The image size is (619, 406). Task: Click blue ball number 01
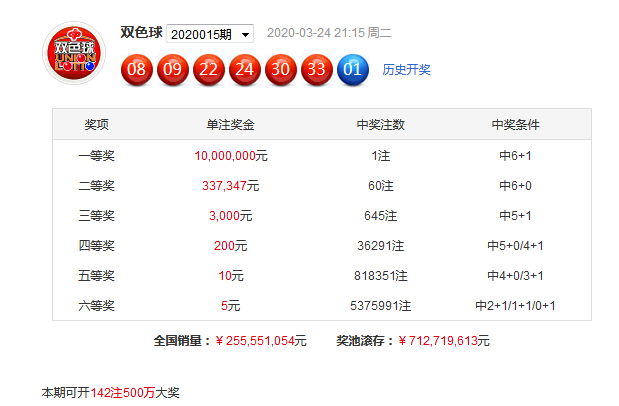(x=353, y=70)
